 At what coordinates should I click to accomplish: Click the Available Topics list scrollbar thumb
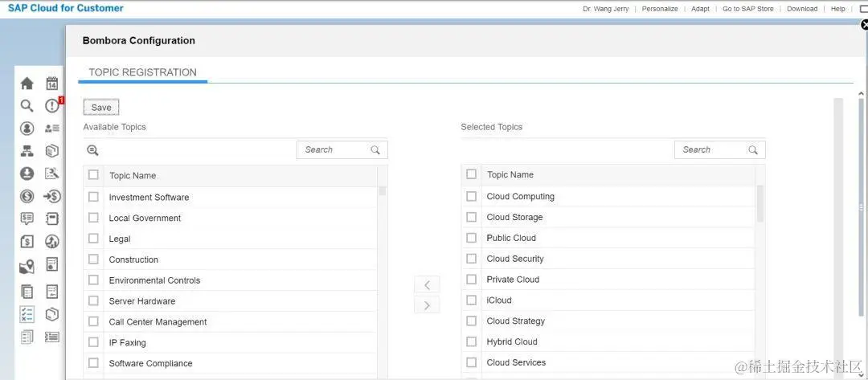click(x=382, y=190)
